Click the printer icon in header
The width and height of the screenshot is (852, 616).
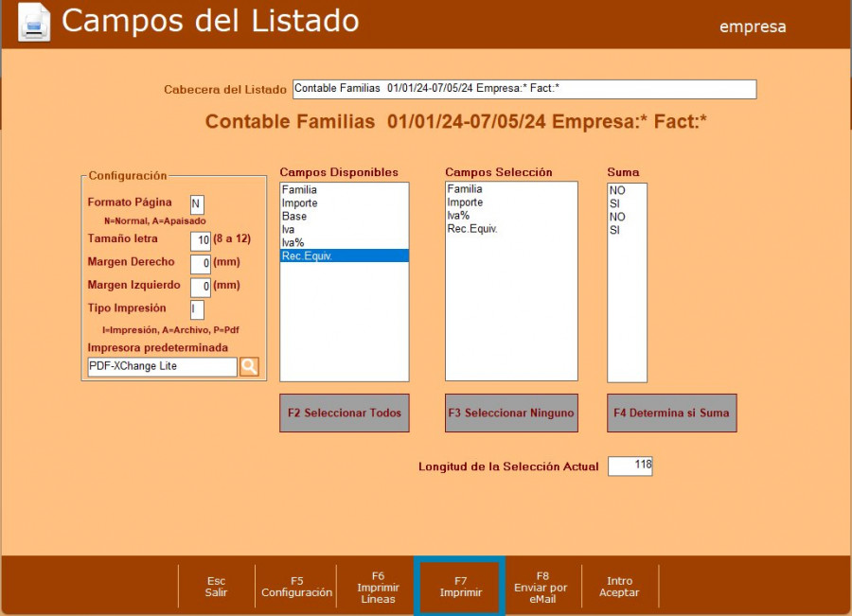point(34,23)
